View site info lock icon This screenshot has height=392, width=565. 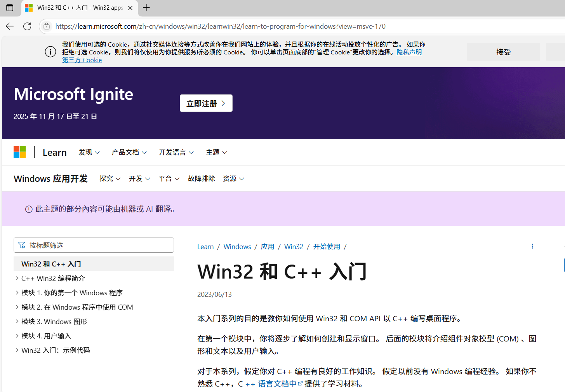coord(47,26)
